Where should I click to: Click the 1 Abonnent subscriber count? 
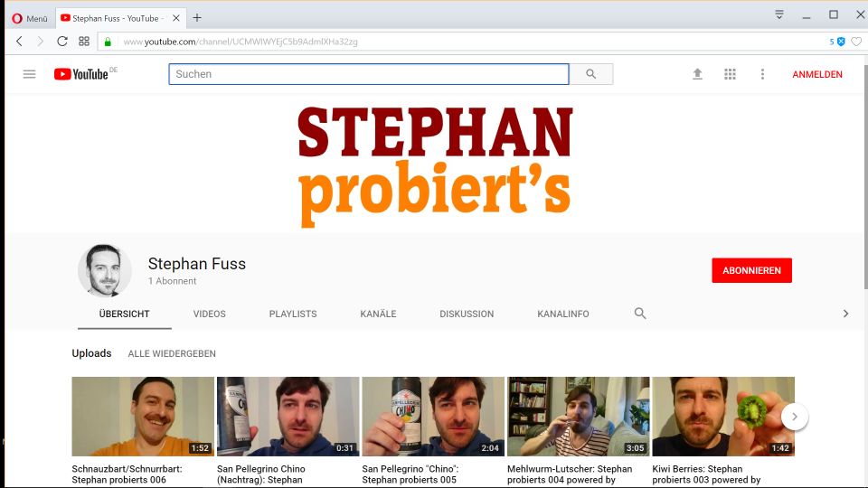[x=172, y=281]
